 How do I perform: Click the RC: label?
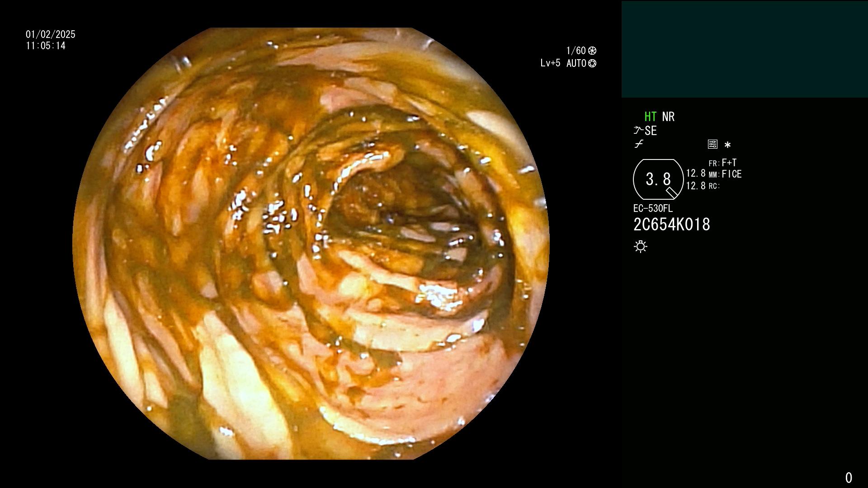click(x=714, y=186)
